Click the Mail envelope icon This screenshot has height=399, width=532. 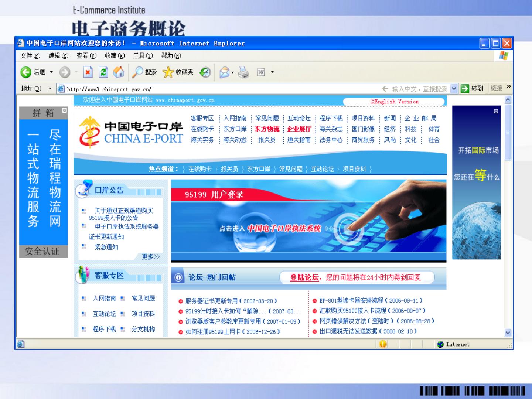(224, 72)
